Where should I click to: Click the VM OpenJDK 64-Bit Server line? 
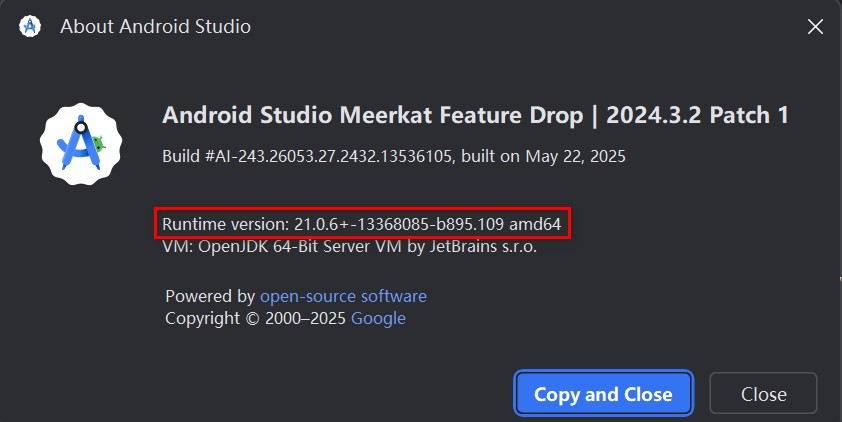pos(349,246)
